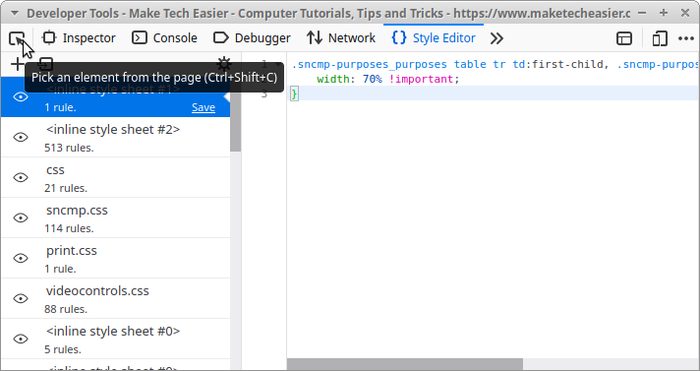This screenshot has height=371, width=700.
Task: Hide the sncmp.css style sheet
Action: (x=21, y=217)
